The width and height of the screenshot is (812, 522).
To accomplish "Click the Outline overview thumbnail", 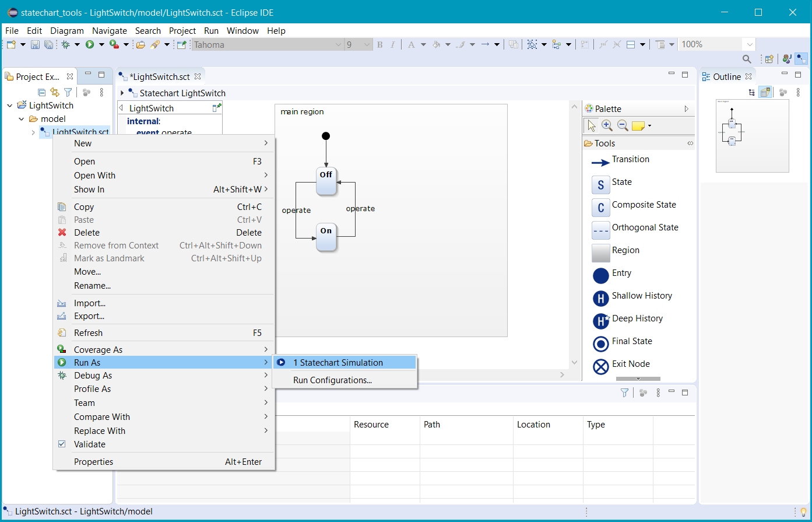I will click(x=752, y=136).
